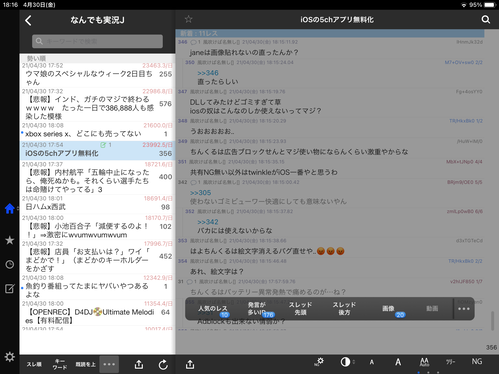Tap the ツリー view toggle
This screenshot has height=374, width=499.
(x=450, y=362)
